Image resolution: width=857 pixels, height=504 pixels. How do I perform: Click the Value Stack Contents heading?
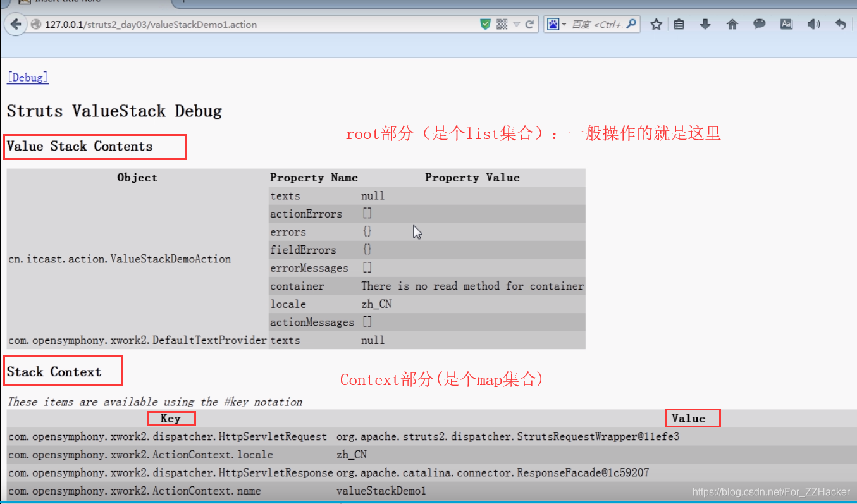click(80, 146)
